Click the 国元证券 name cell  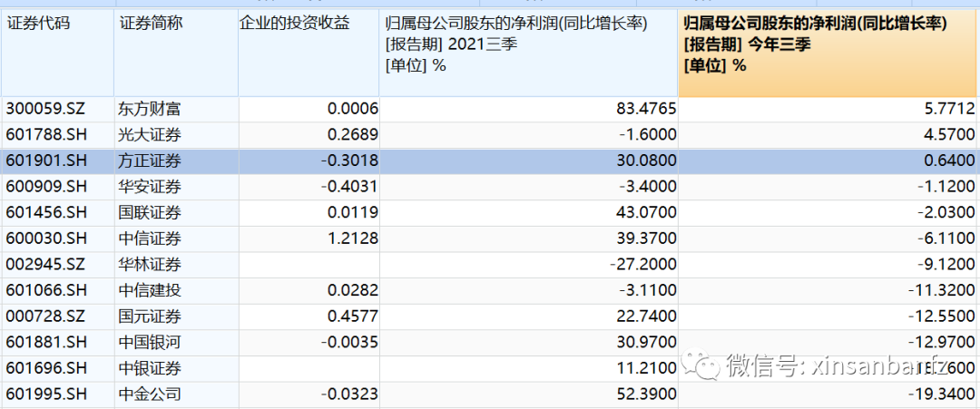click(150, 316)
